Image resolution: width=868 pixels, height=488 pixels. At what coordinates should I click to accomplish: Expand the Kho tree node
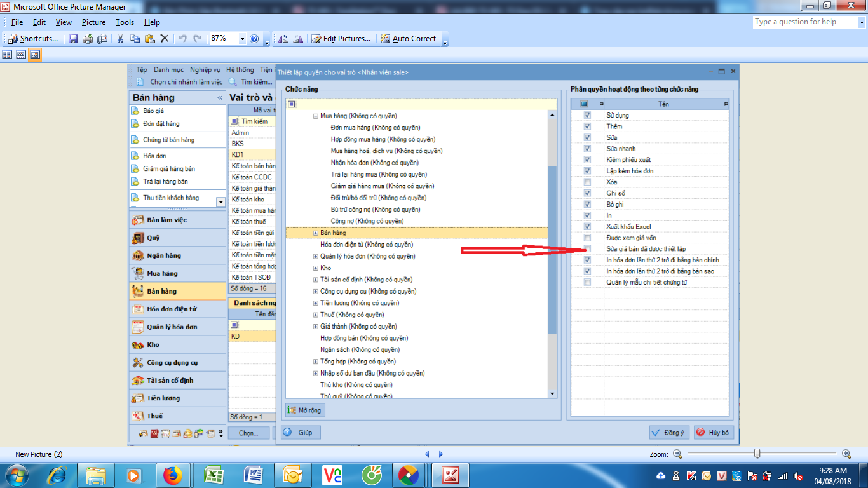[315, 268]
